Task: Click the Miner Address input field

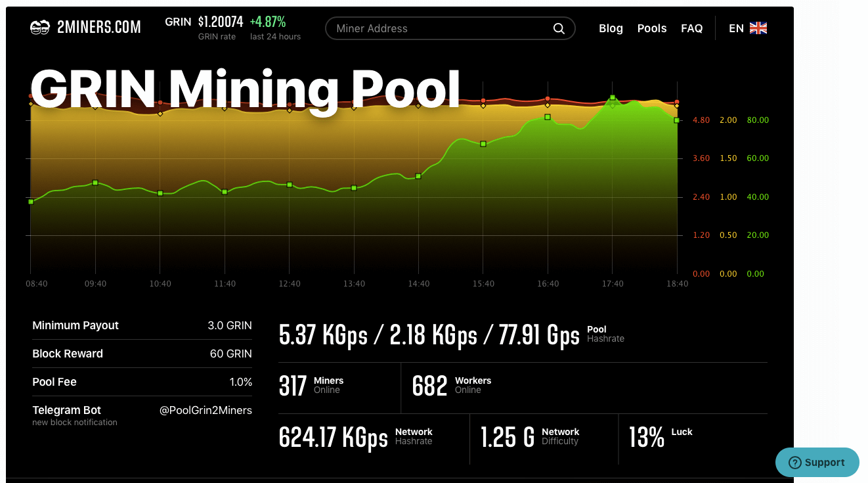Action: (440, 28)
